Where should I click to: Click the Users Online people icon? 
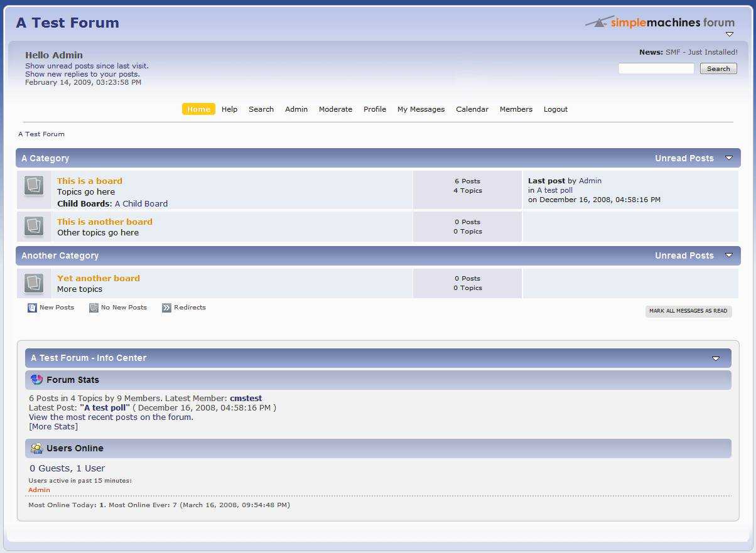pos(36,448)
